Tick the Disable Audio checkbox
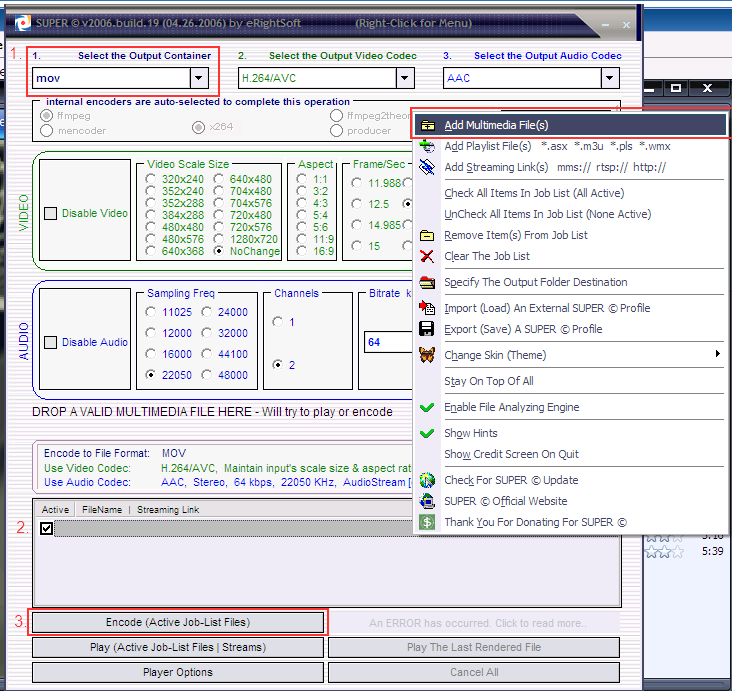 click(x=50, y=342)
